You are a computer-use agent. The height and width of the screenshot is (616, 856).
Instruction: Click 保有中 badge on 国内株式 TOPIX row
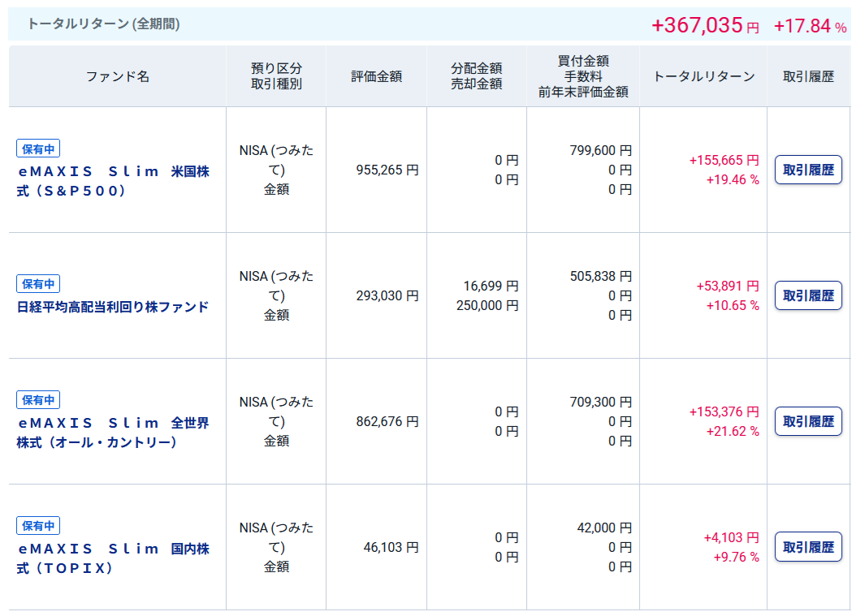tap(38, 526)
